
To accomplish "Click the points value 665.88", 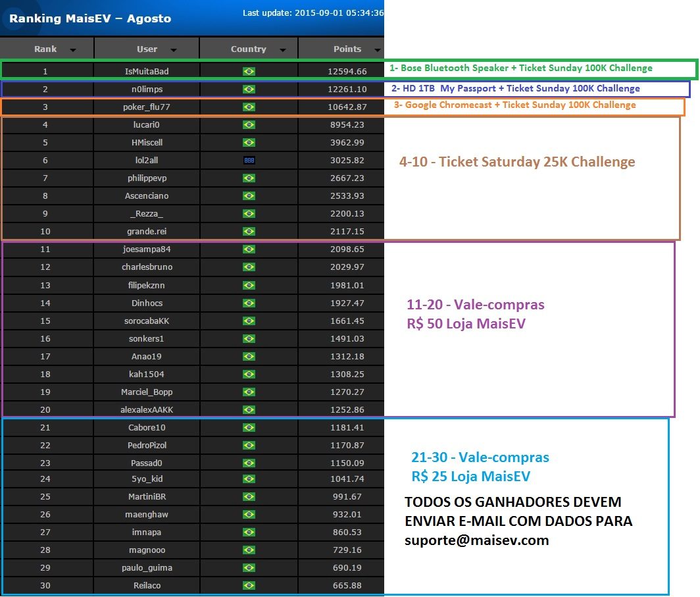I will tap(347, 585).
